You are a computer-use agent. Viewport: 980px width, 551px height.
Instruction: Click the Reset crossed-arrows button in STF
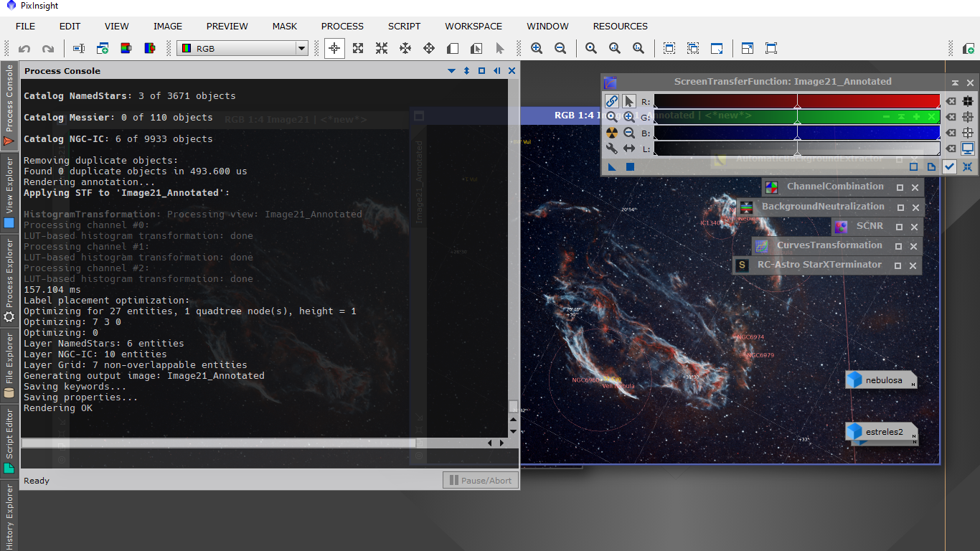[x=968, y=166]
